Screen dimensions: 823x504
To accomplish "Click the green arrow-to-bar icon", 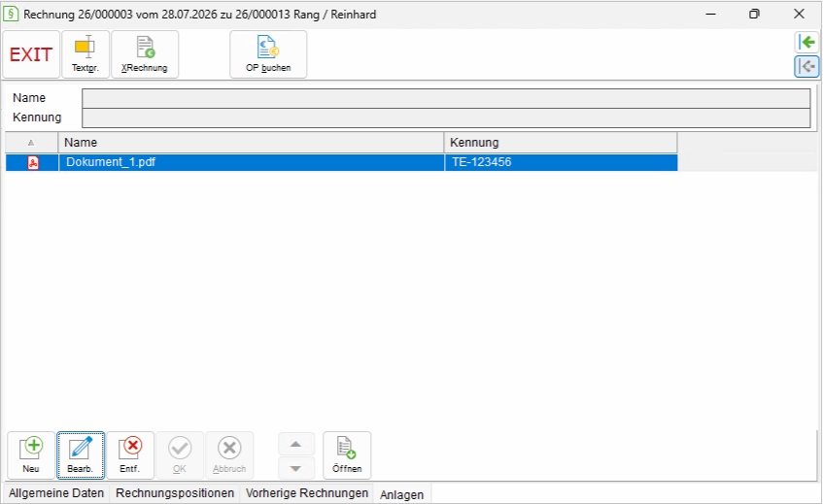I will (x=806, y=42).
